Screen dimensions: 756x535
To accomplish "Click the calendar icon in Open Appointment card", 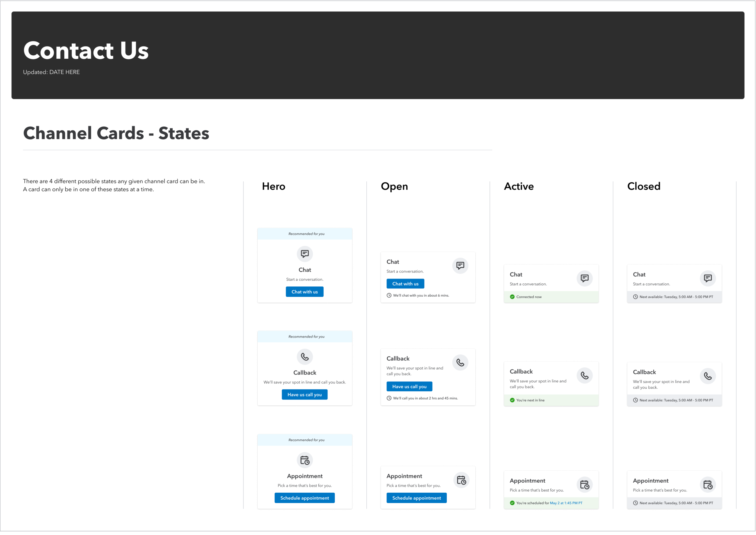I will point(461,480).
